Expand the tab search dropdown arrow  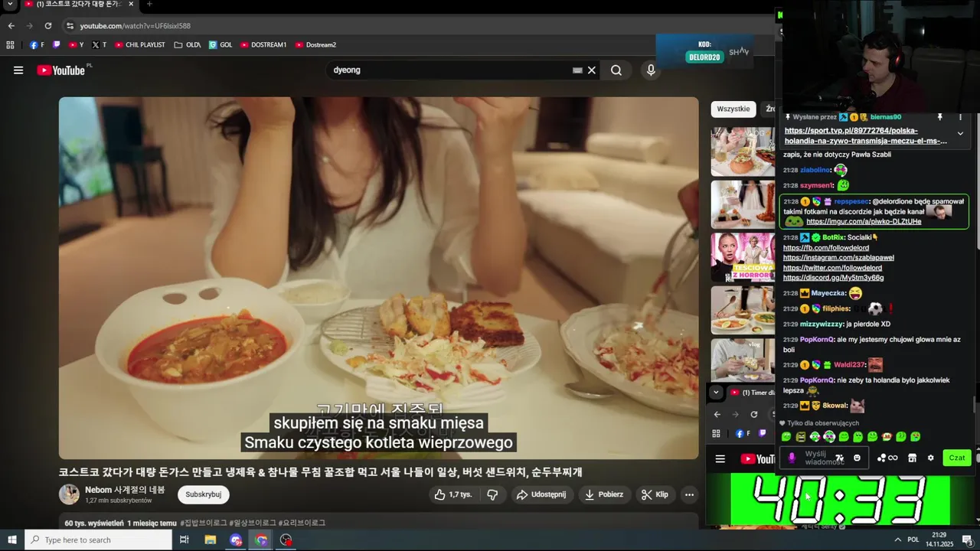10,5
